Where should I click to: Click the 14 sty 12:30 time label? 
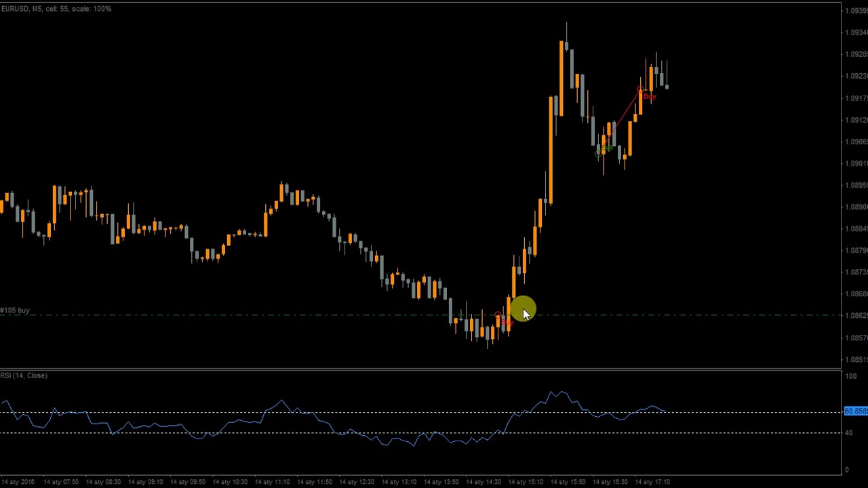tap(357, 482)
